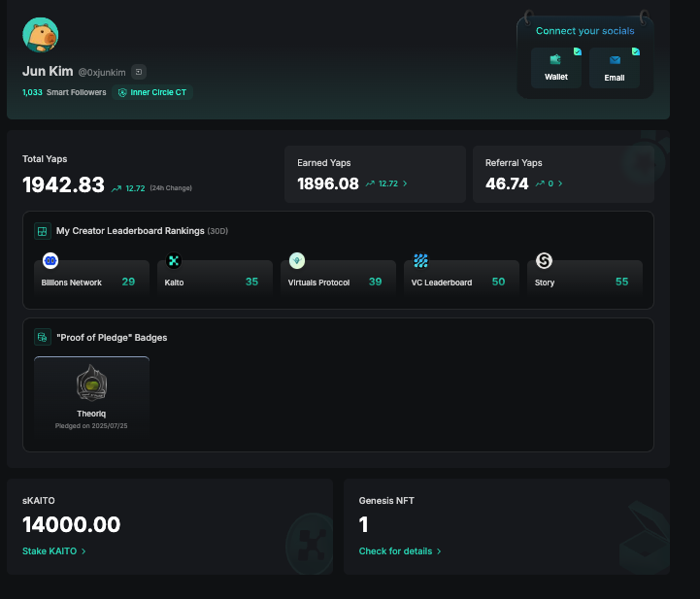
Task: Click the @0xjunkim handle
Action: click(x=102, y=72)
